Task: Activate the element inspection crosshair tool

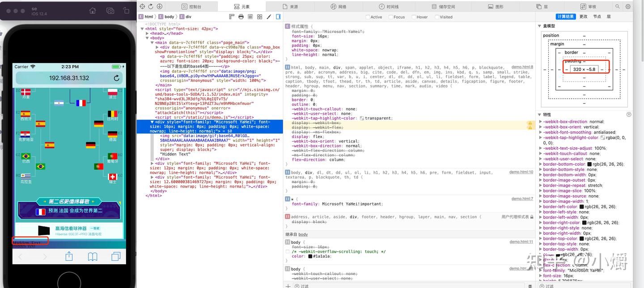Action: coord(142,6)
